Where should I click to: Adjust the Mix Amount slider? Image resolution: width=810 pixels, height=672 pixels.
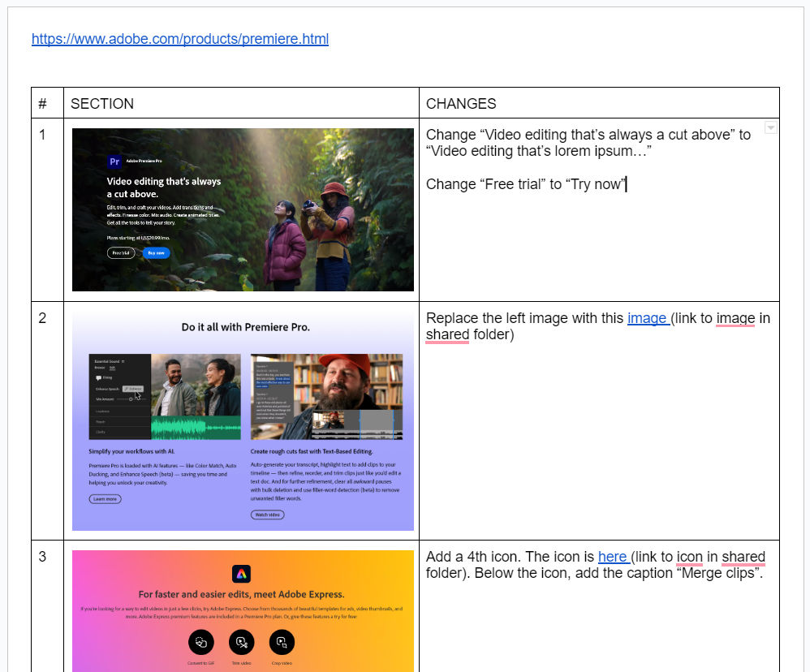[x=131, y=399]
